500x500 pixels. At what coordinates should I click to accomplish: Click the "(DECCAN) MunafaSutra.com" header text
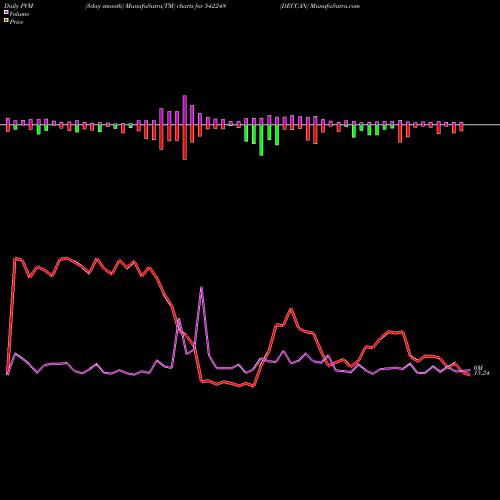click(x=320, y=6)
